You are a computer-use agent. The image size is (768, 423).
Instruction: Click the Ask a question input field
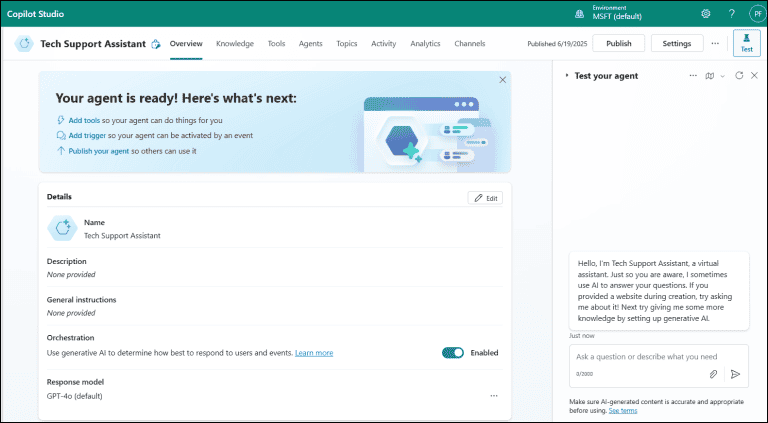645,356
